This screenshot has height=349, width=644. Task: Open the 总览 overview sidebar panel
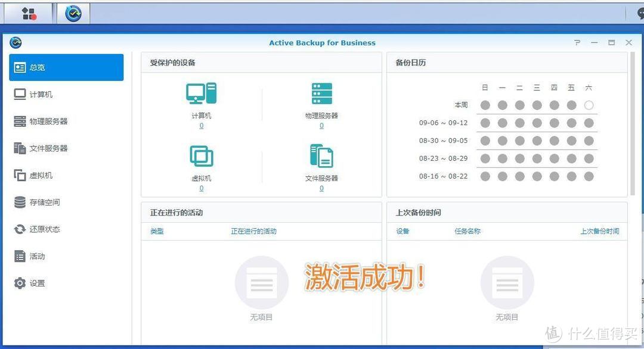tap(36, 67)
